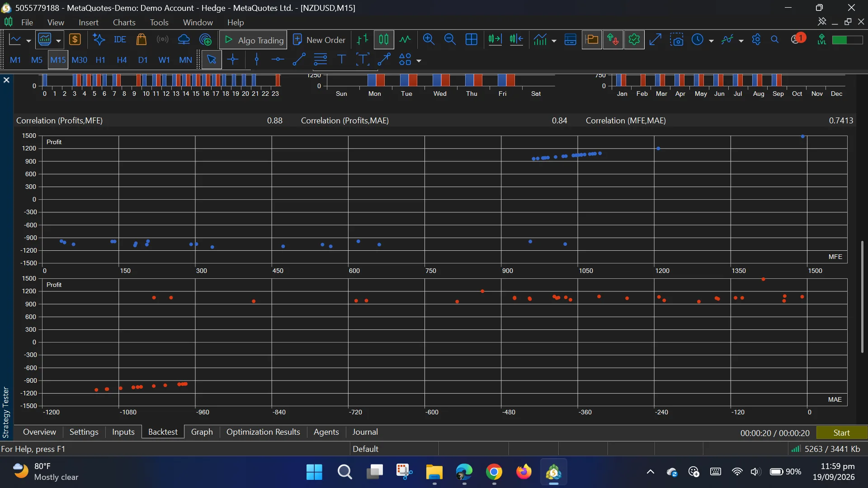Open the search magnifier in toolbar
This screenshot has width=868, height=488.
point(774,40)
